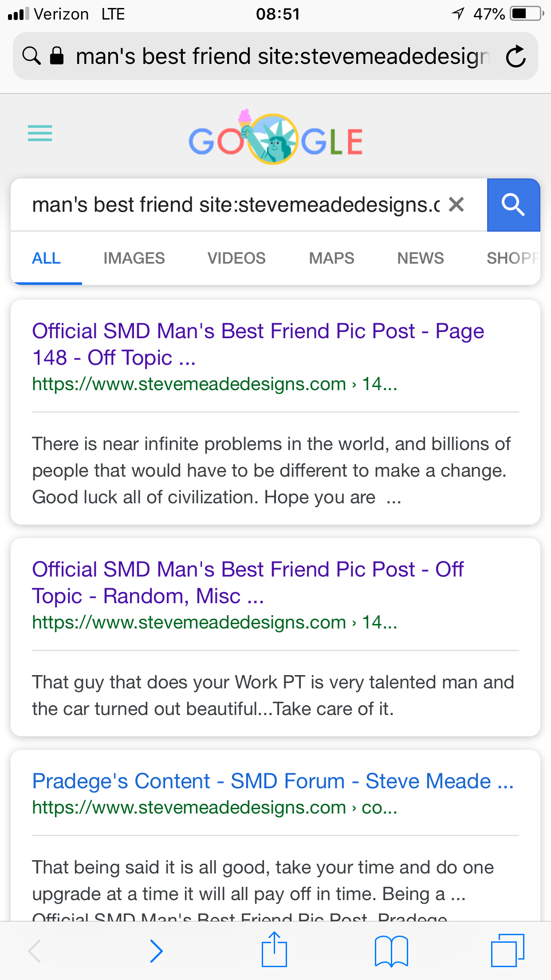Viewport: 551px width, 980px height.
Task: Tap the 08:51 clock in the status bar
Action: [x=278, y=14]
